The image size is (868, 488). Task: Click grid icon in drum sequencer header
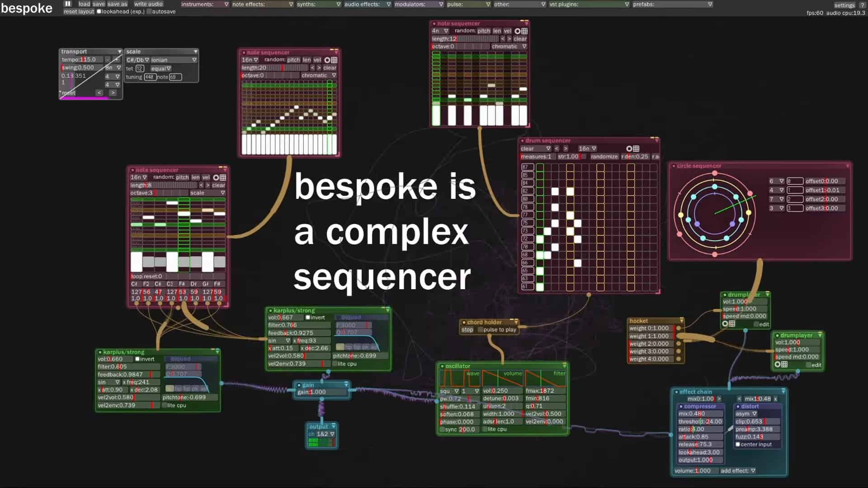[x=636, y=149]
